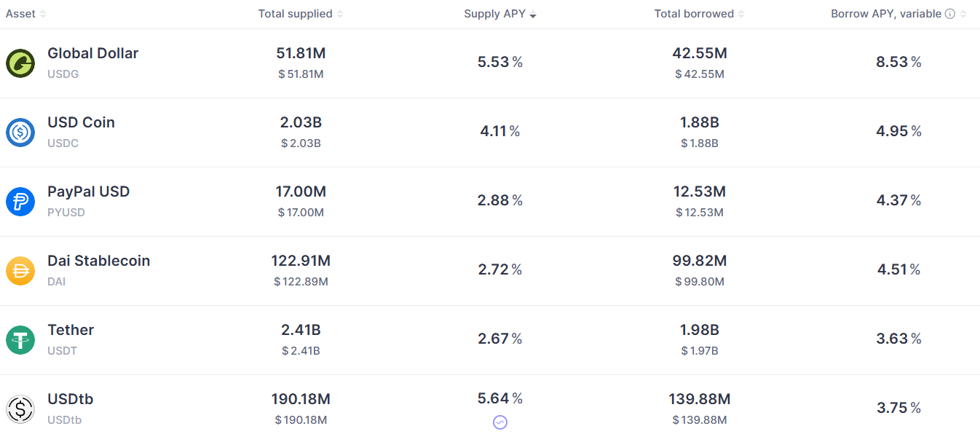Click the Dai Stablecoin token icon
Image resolution: width=980 pixels, height=442 pixels.
pos(20,271)
